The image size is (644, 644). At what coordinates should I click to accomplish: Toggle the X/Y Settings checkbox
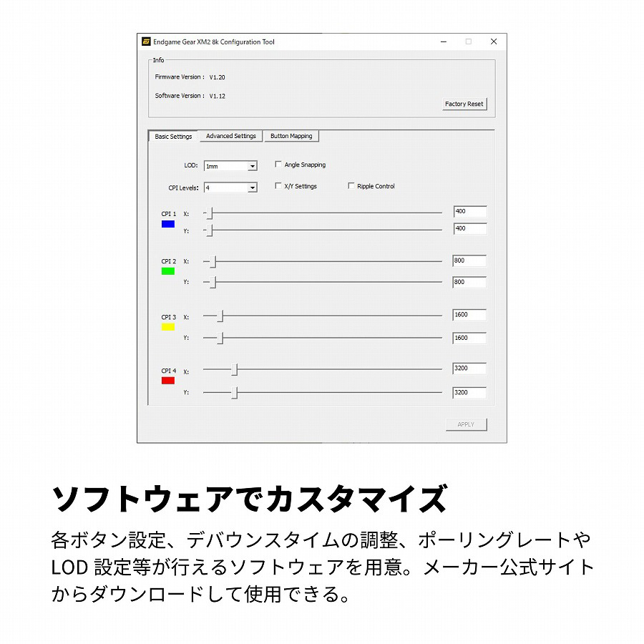click(278, 186)
